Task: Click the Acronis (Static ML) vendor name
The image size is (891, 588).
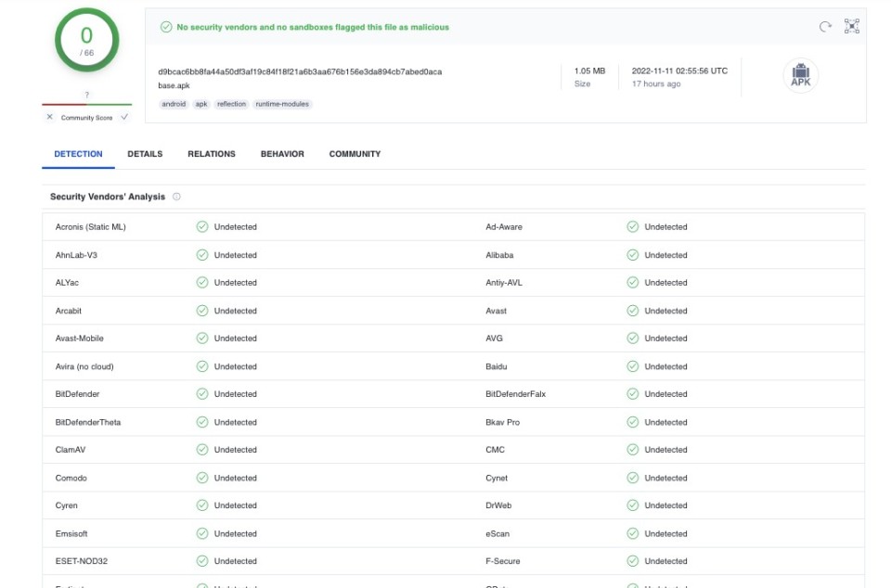Action: tap(90, 227)
